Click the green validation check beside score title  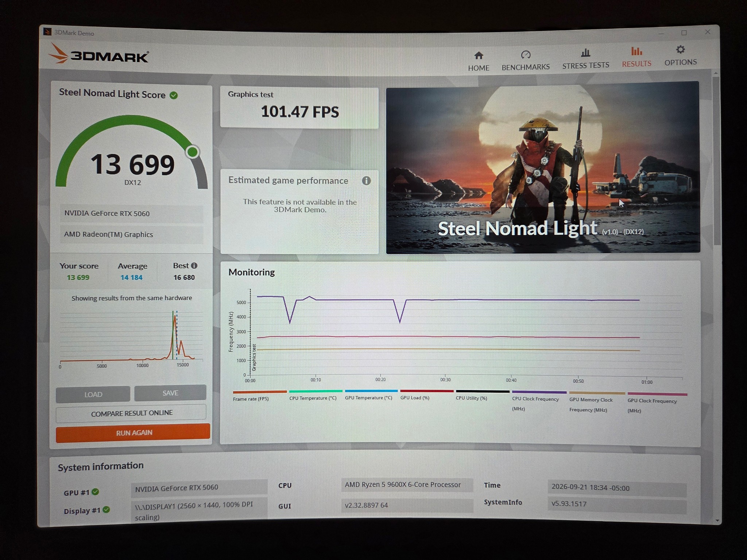point(174,95)
